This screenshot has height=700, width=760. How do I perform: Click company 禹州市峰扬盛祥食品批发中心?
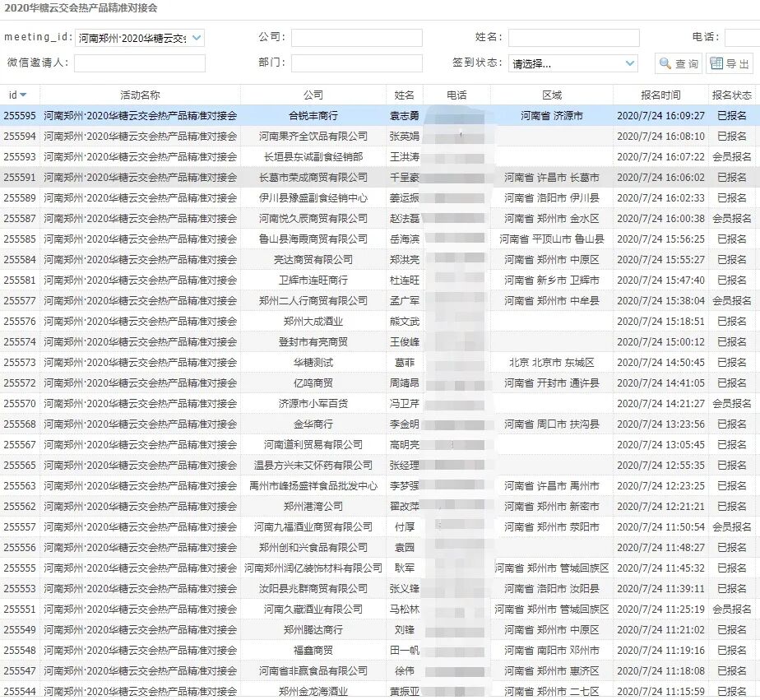tap(313, 486)
